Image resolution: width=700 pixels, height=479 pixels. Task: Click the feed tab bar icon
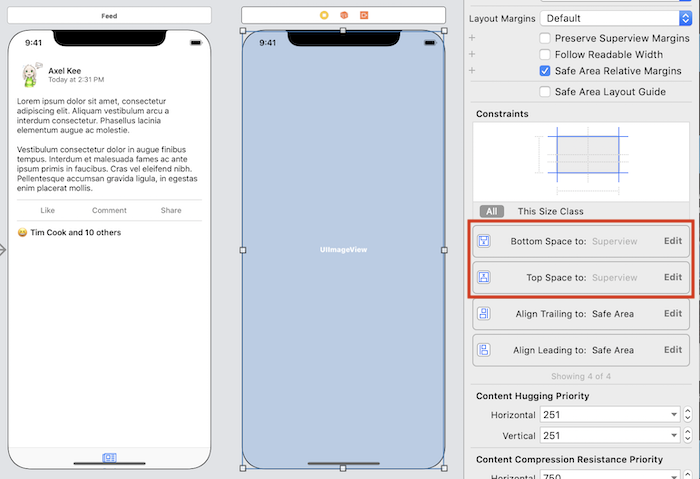coord(110,458)
